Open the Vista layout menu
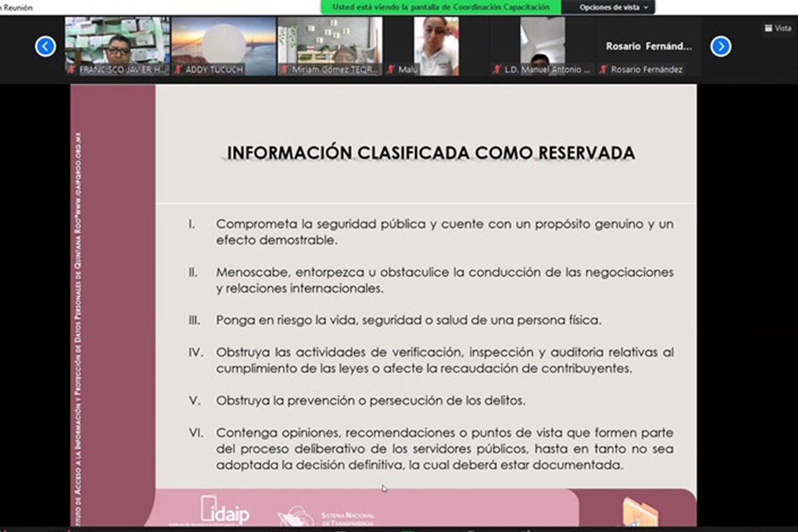The width and height of the screenshot is (798, 532). [x=777, y=28]
